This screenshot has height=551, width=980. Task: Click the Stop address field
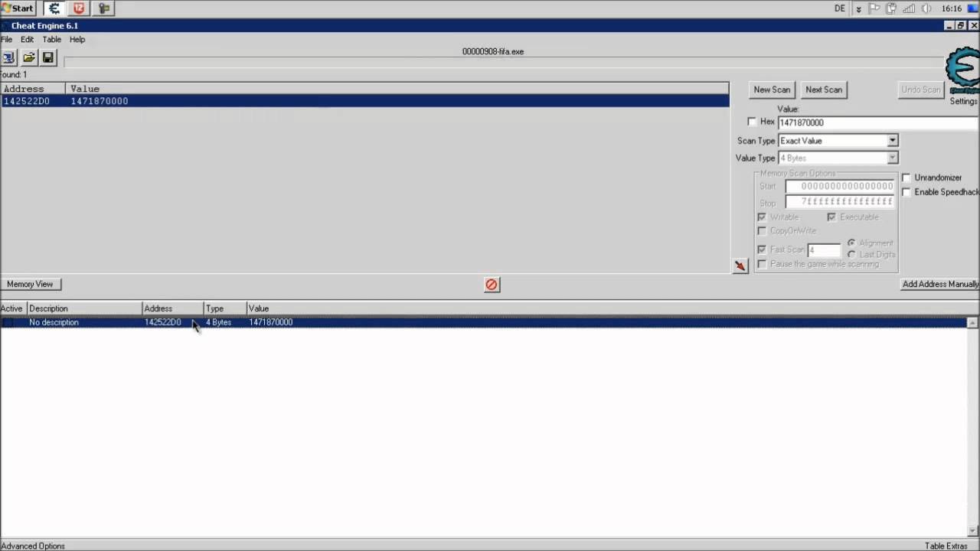pyautogui.click(x=840, y=202)
